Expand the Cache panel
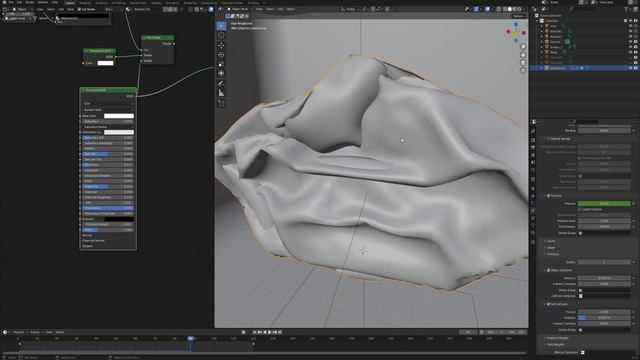This screenshot has height=360, width=640. [551, 241]
